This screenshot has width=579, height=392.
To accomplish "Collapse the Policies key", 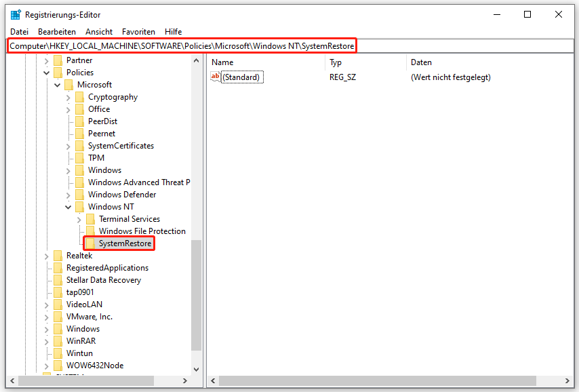I will [x=47, y=73].
